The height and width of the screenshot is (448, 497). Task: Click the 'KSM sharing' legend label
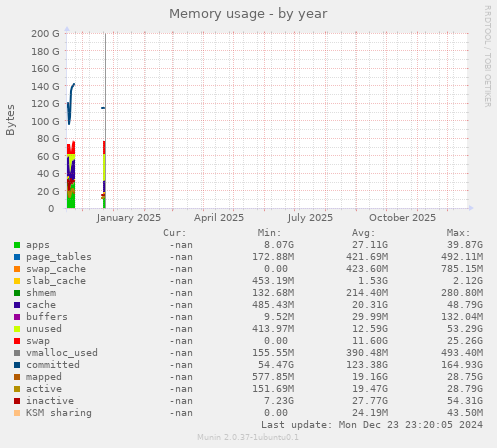[x=59, y=413]
